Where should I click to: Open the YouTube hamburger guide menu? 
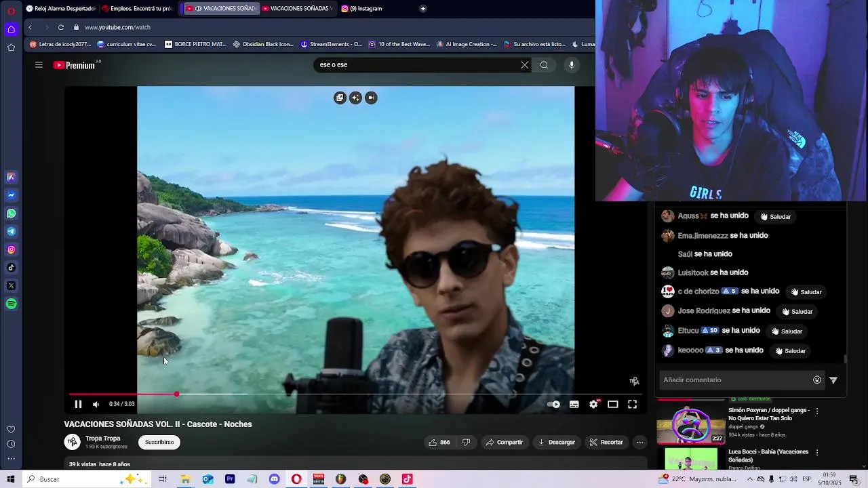tap(39, 65)
